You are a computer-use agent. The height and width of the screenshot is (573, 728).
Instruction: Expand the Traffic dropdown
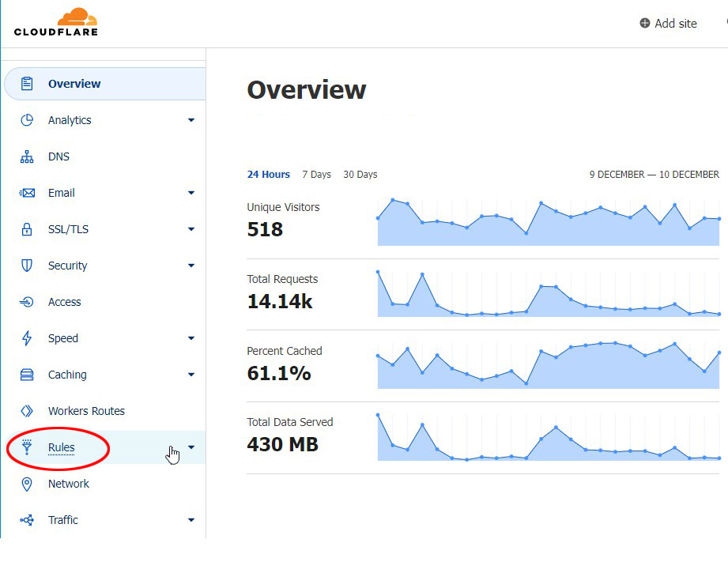click(x=190, y=520)
